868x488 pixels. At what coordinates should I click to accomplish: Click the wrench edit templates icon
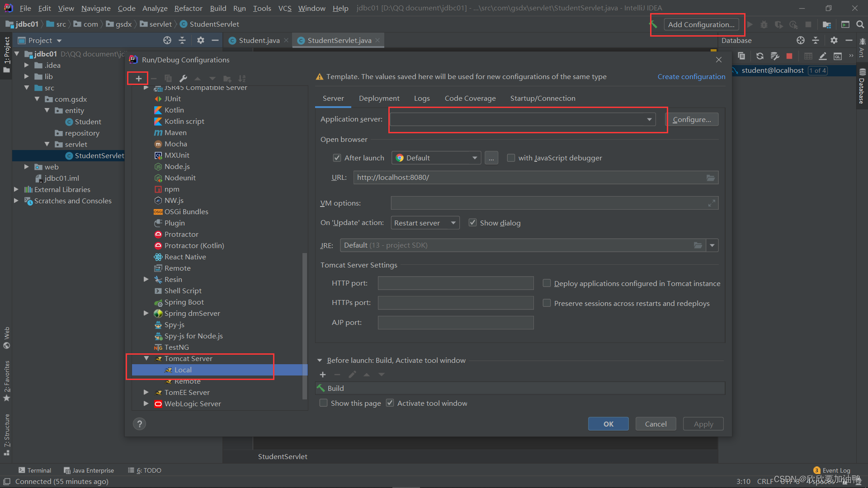183,78
